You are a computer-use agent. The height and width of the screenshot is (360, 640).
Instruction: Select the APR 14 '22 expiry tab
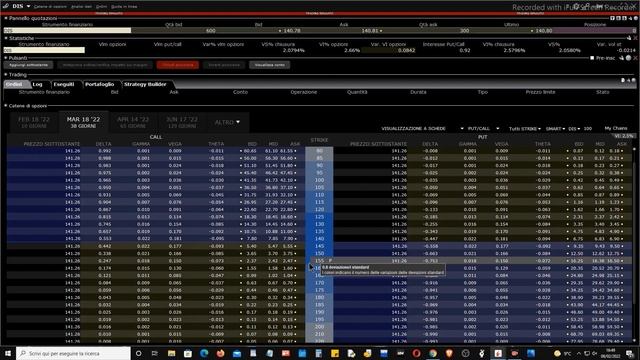coord(133,122)
